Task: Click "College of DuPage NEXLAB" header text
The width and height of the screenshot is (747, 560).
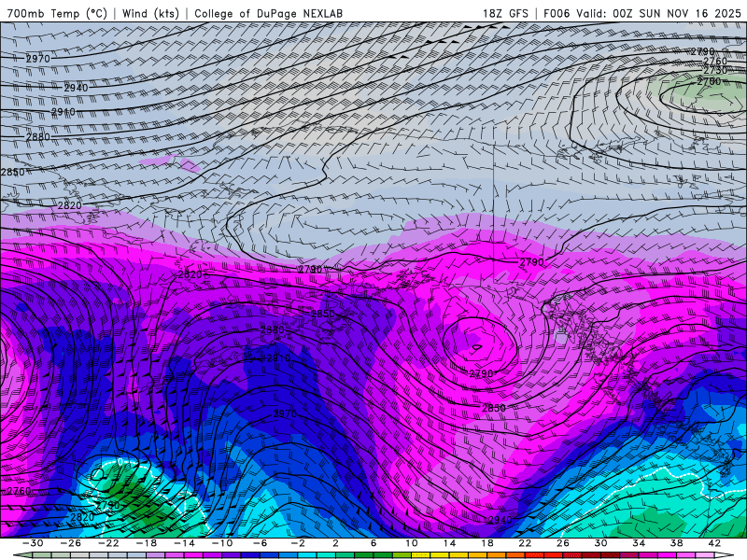Action: point(268,14)
